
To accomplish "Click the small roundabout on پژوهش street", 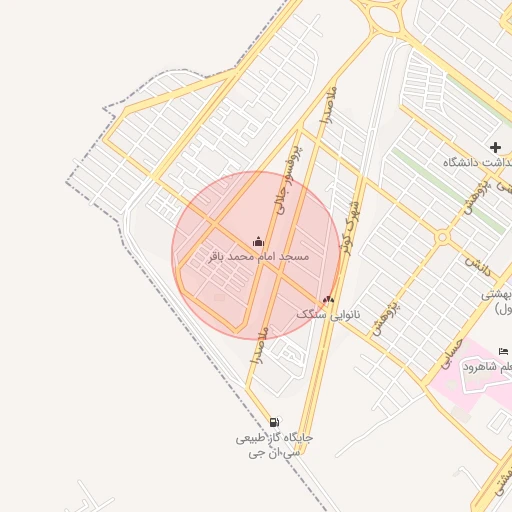I will pos(442,237).
